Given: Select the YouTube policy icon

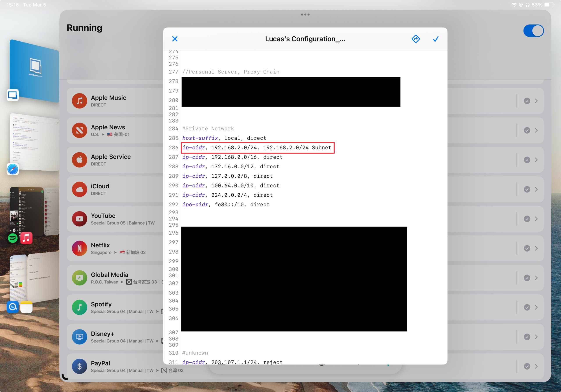Looking at the screenshot, I should pos(79,219).
